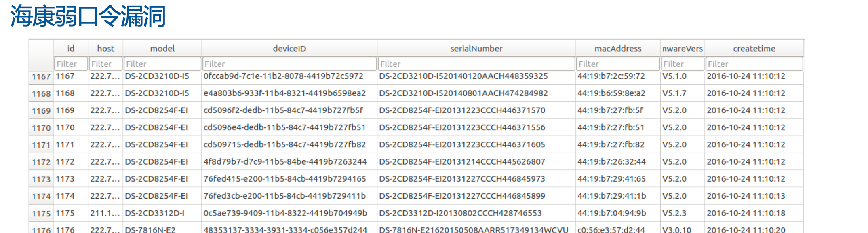Select row header 1168

[41, 93]
